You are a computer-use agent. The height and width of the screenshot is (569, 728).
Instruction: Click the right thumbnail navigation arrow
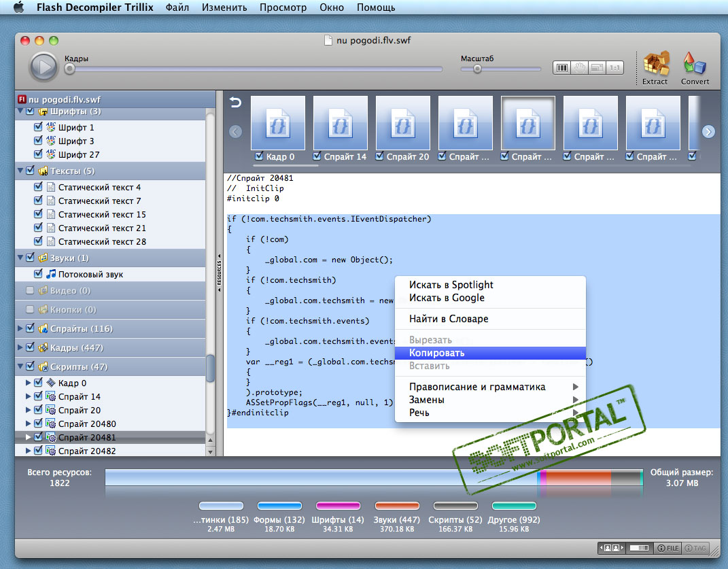[708, 131]
